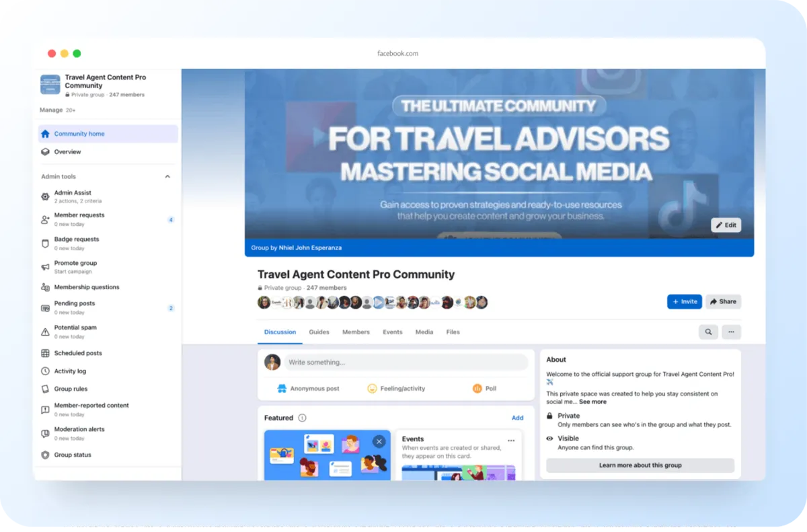807x532 pixels.
Task: Click the Group rules book icon
Action: (45, 389)
